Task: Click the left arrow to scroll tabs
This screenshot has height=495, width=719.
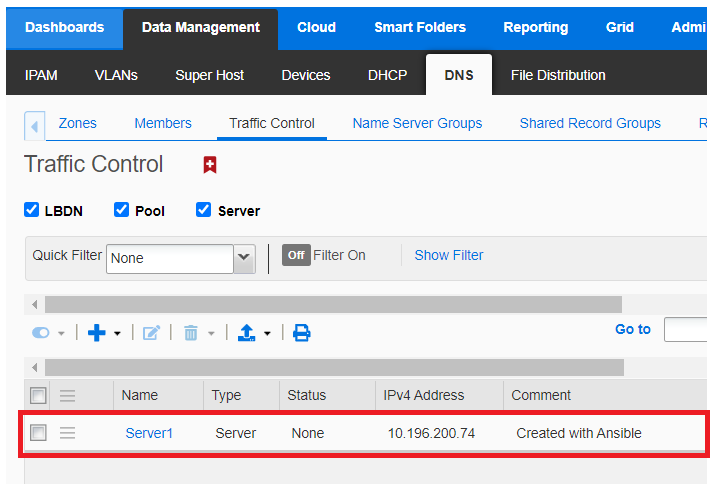Action: tap(34, 125)
